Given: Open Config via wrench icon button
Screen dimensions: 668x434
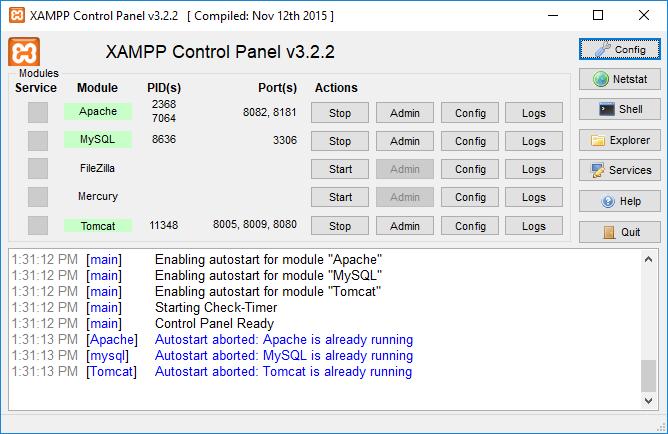Looking at the screenshot, I should [x=619, y=49].
